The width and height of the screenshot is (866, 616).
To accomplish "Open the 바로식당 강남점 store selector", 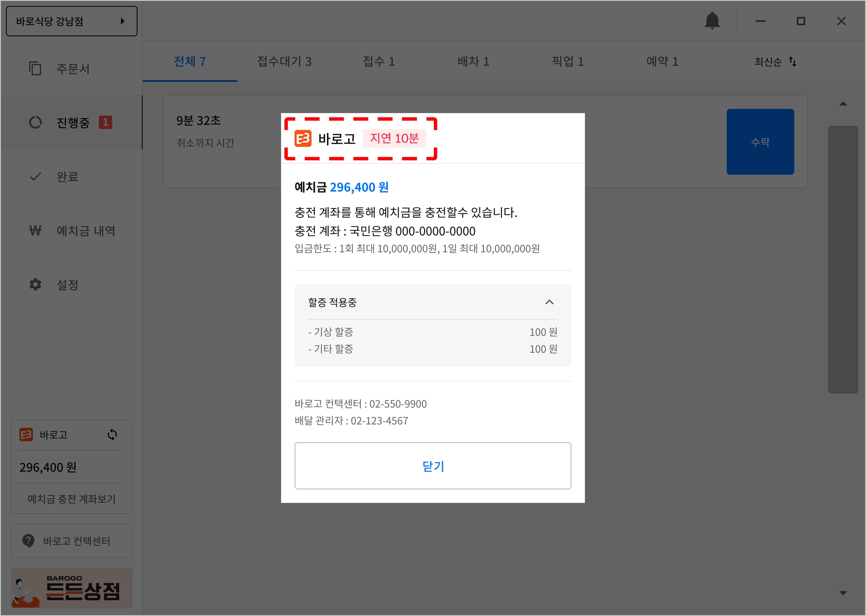I will coord(71,21).
